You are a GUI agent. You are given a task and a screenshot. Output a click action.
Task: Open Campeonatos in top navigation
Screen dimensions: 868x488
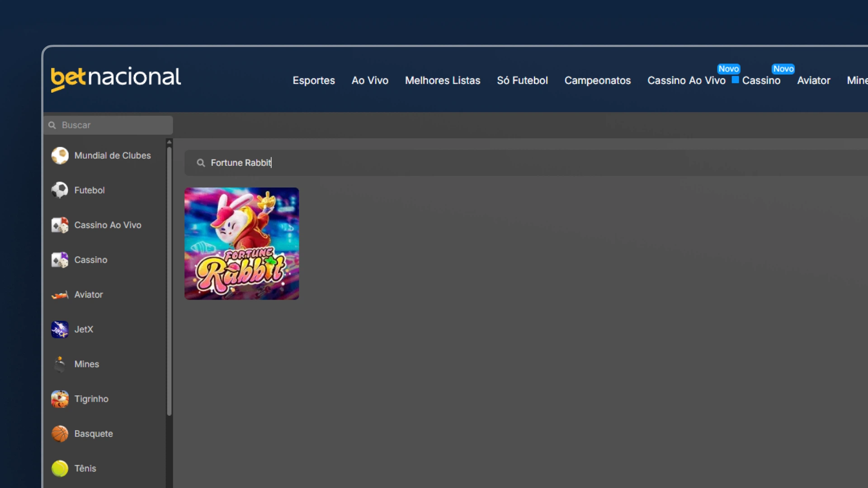598,80
